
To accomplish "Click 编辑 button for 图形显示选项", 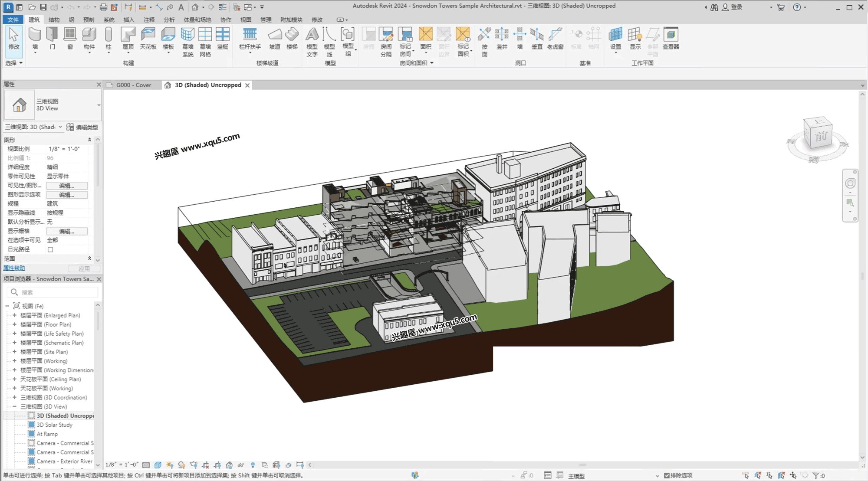I will pos(67,195).
